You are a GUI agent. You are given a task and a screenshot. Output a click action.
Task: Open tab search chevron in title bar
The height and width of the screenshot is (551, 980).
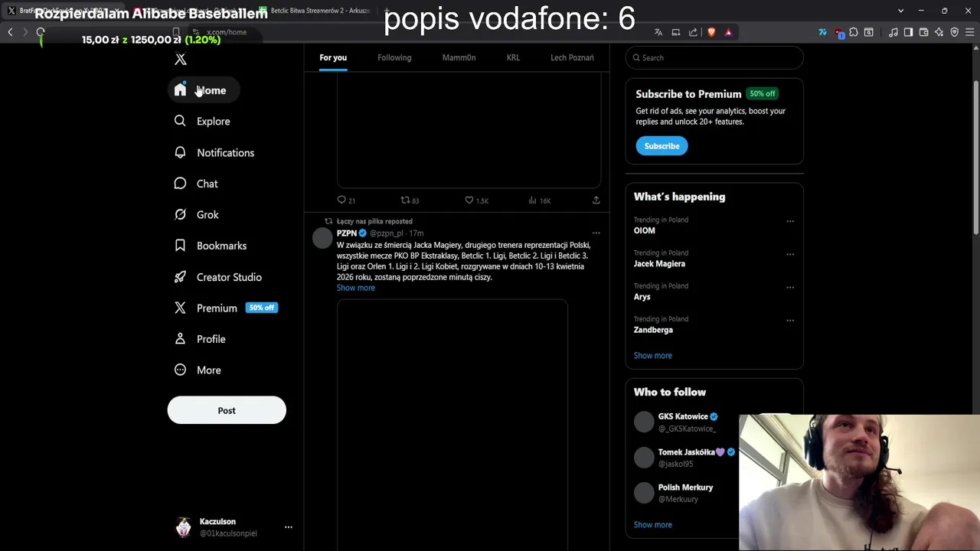click(x=901, y=11)
